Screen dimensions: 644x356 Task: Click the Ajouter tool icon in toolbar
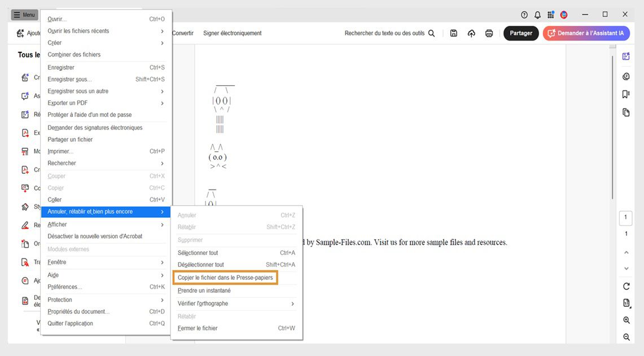[20, 33]
